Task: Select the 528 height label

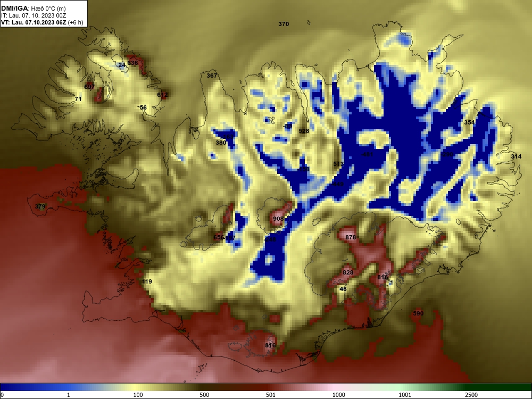Action: [304, 131]
